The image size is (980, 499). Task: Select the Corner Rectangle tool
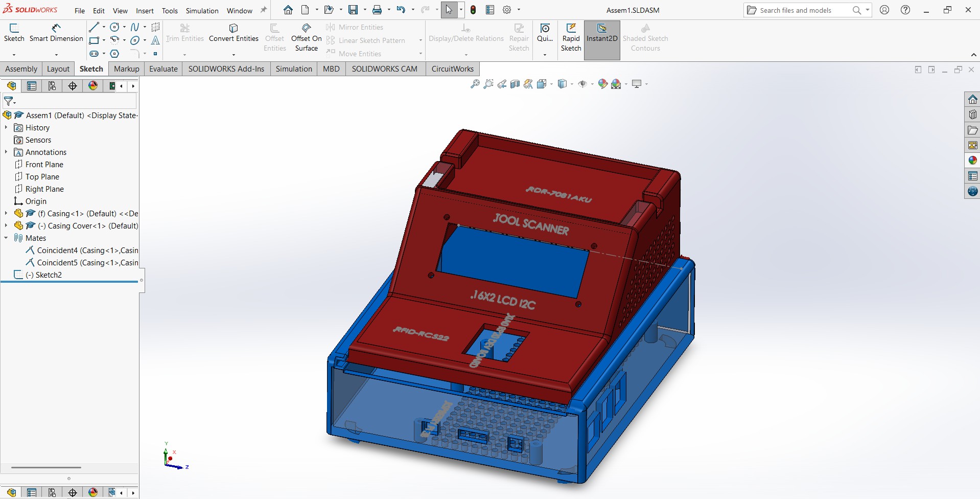pyautogui.click(x=94, y=40)
